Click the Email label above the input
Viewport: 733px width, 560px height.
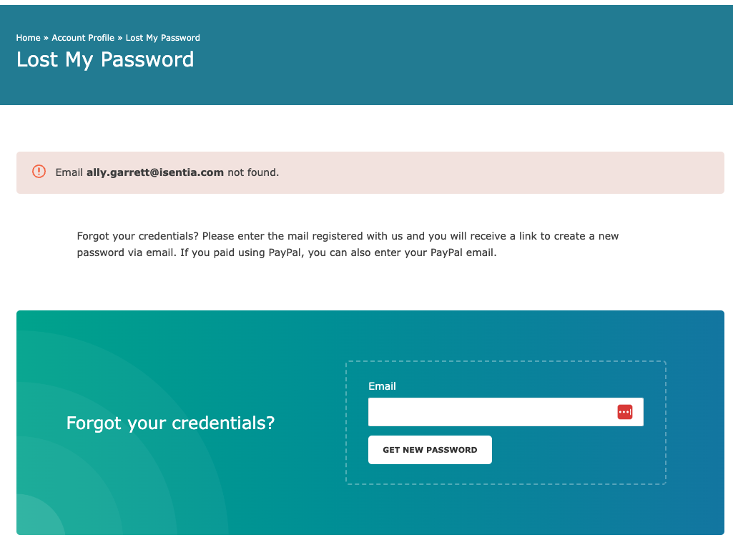pyautogui.click(x=382, y=386)
